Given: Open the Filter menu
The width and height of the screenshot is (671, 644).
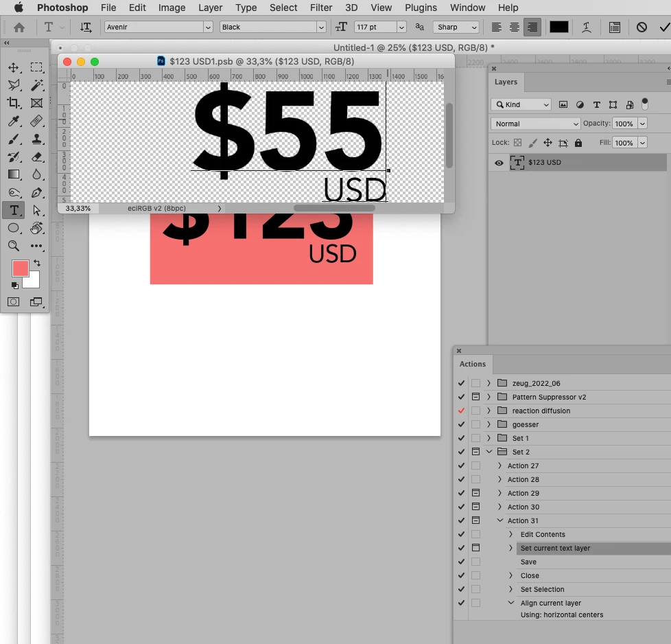Looking at the screenshot, I should point(321,8).
